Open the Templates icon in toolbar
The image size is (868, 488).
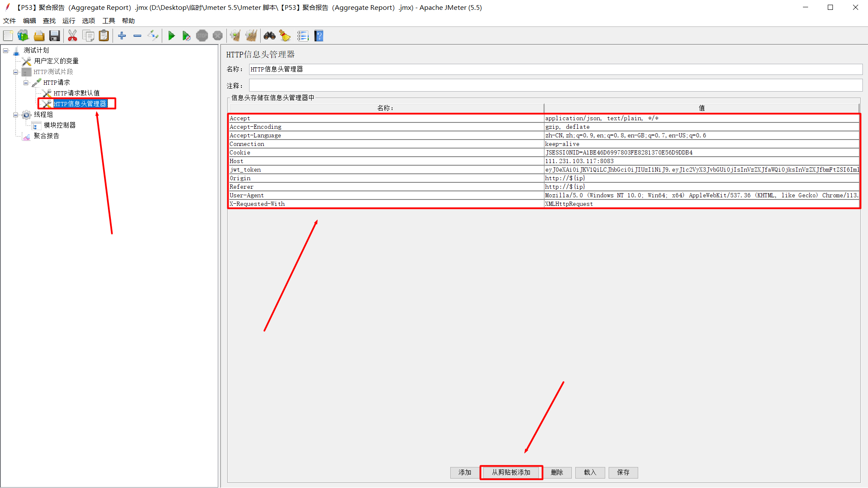pyautogui.click(x=23, y=36)
